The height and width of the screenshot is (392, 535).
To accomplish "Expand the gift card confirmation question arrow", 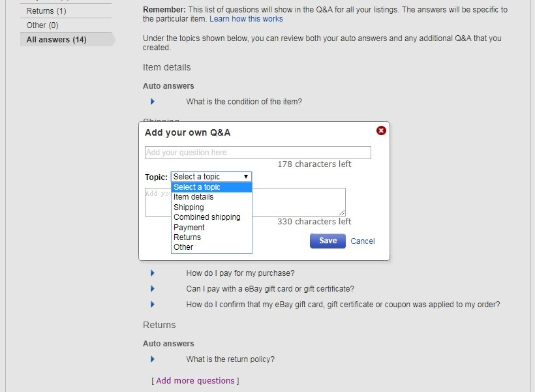I will coord(153,305).
